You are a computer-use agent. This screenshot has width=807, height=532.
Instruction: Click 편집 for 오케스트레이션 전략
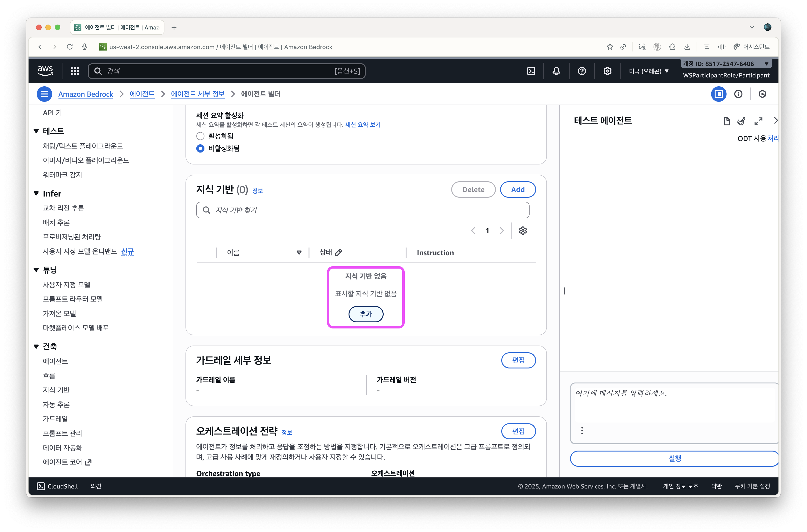tap(518, 431)
